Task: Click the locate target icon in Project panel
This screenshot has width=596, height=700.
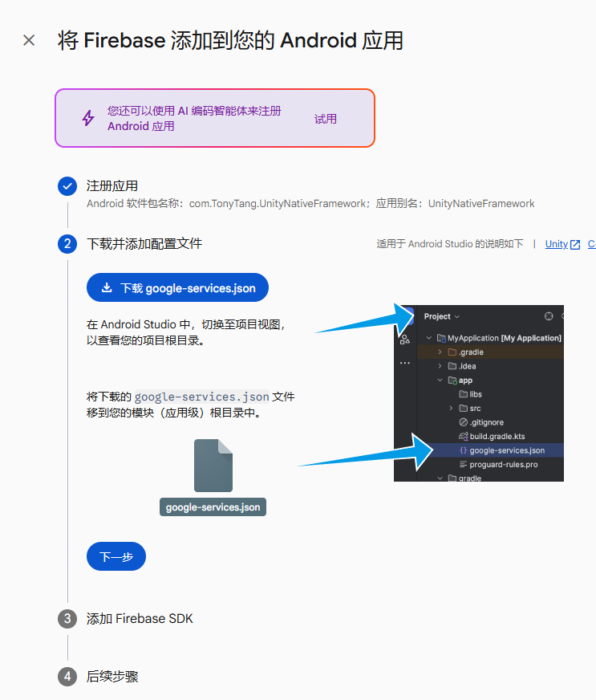Action: pos(549,316)
